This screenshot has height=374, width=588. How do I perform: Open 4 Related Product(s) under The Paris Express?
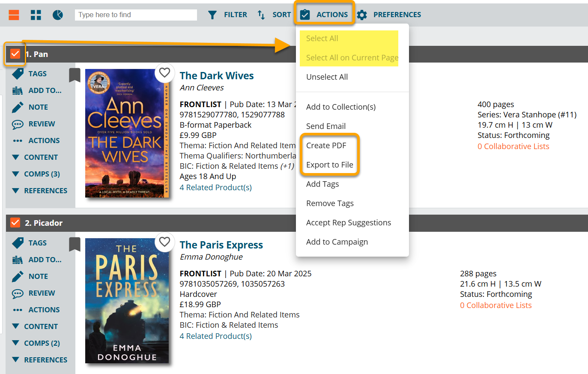pyautogui.click(x=215, y=336)
